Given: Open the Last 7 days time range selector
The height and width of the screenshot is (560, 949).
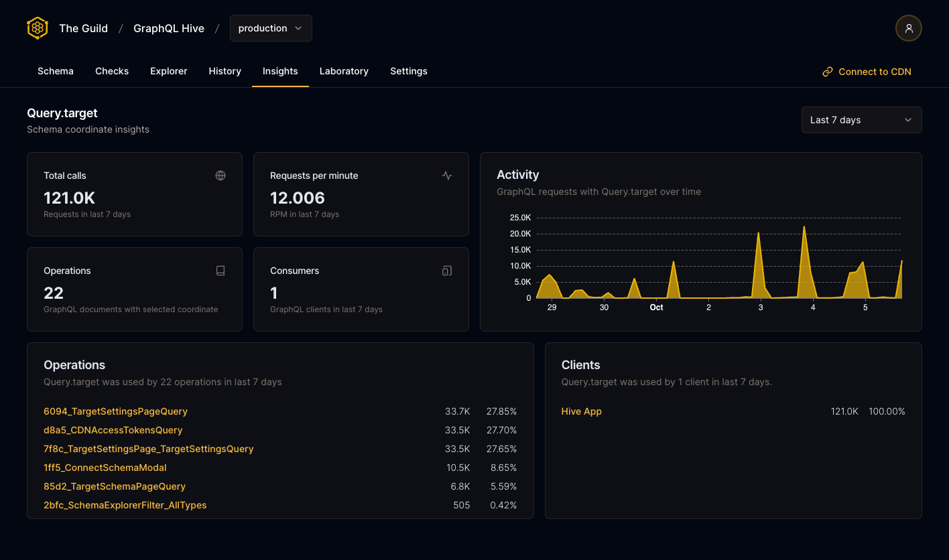Looking at the screenshot, I should [861, 119].
